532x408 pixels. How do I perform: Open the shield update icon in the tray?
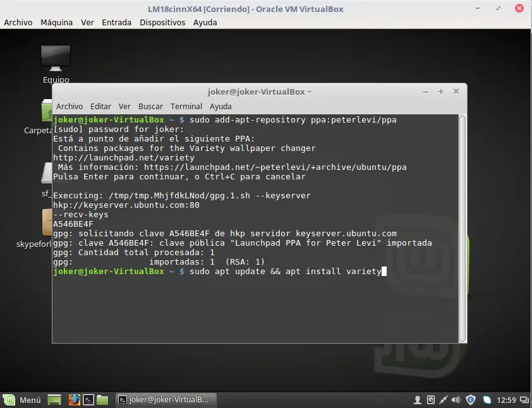471,400
